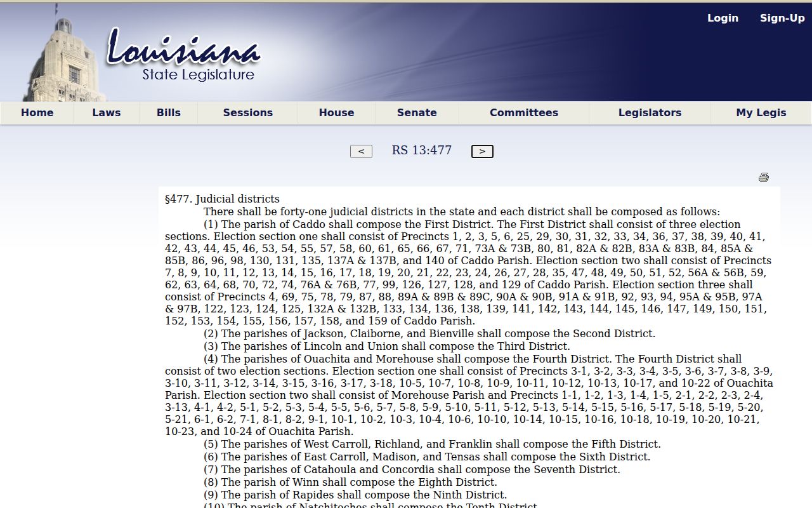The height and width of the screenshot is (508, 812).
Task: Click the line 'The parish of Rapides shall compose the Ninth District'
Action: click(x=355, y=495)
